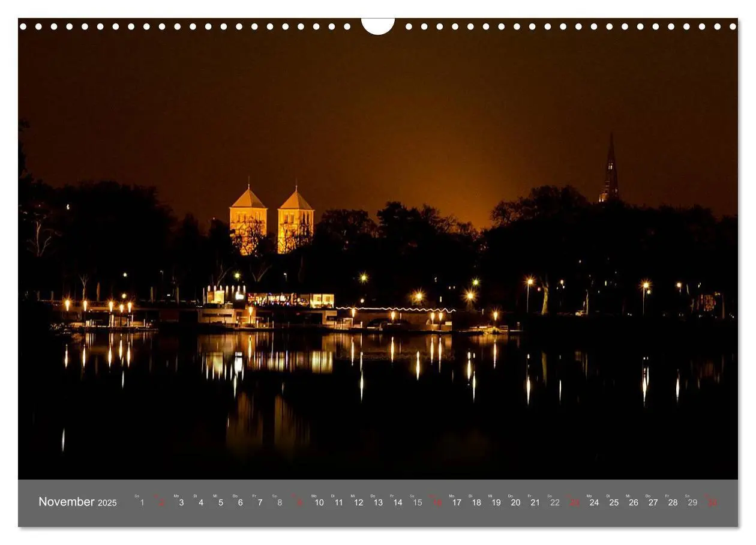Image resolution: width=756 pixels, height=545 pixels.
Task: Select red Sunday date 2
Action: pos(161,502)
